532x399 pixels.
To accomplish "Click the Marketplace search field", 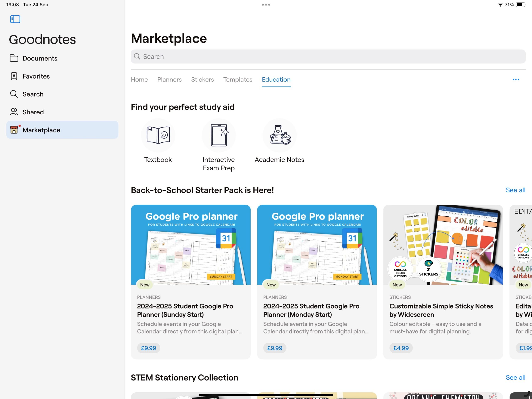I will pos(328,57).
